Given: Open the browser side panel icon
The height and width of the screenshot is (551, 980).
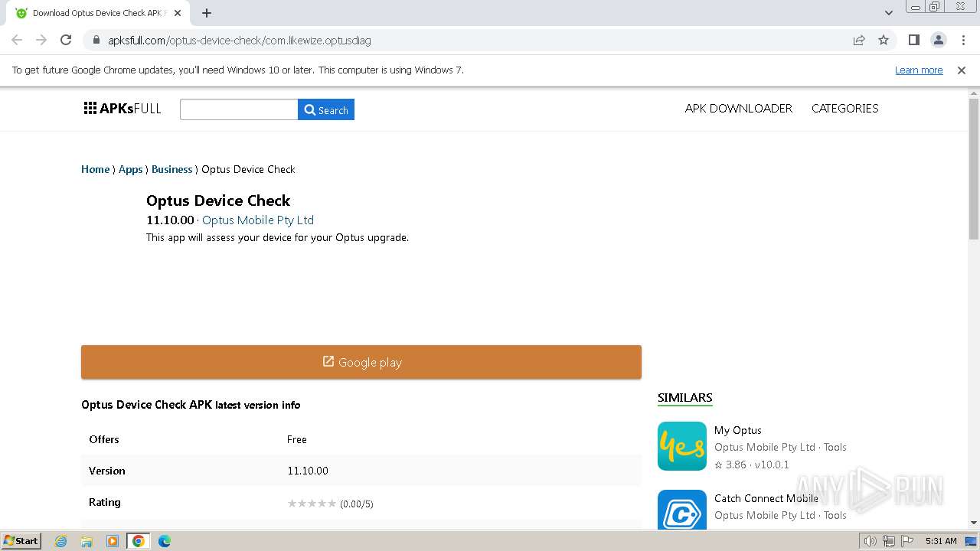Looking at the screenshot, I should tap(913, 40).
